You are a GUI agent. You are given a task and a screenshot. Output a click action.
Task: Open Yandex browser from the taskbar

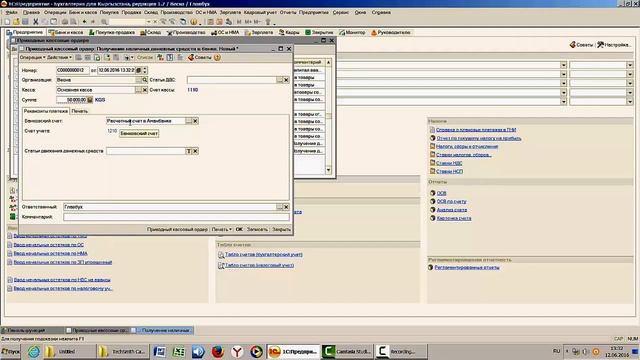(x=237, y=351)
